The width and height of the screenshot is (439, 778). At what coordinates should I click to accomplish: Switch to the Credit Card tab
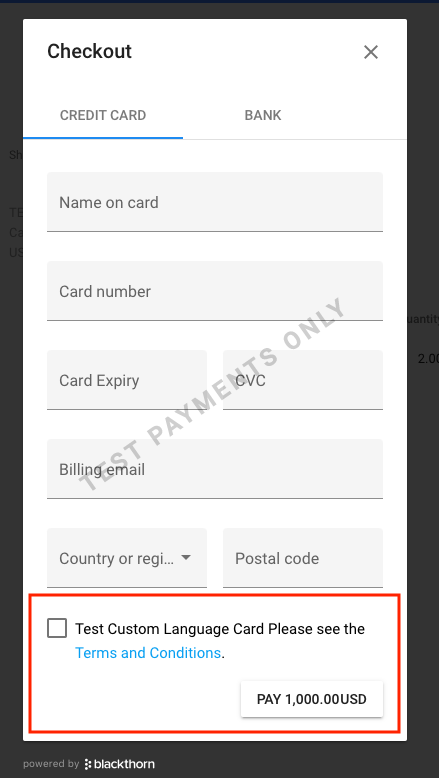[103, 115]
